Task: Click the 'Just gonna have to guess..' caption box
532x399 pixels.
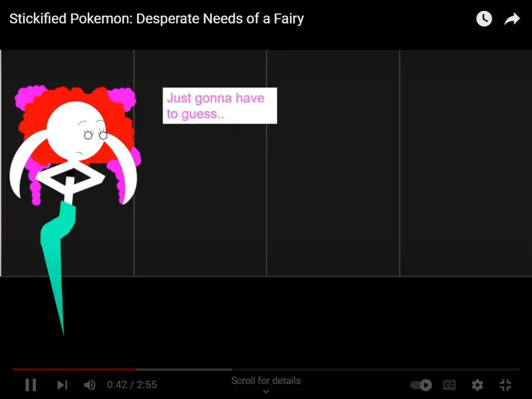Action: (x=220, y=106)
